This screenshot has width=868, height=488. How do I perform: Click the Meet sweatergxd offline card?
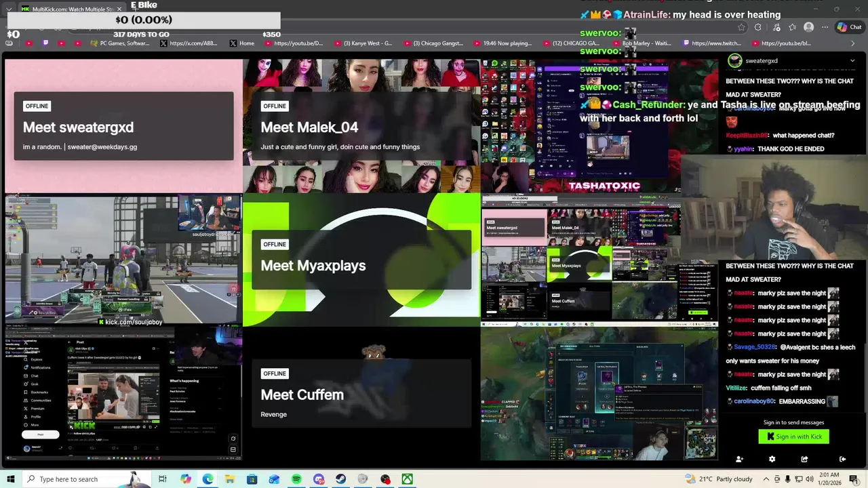[123, 126]
